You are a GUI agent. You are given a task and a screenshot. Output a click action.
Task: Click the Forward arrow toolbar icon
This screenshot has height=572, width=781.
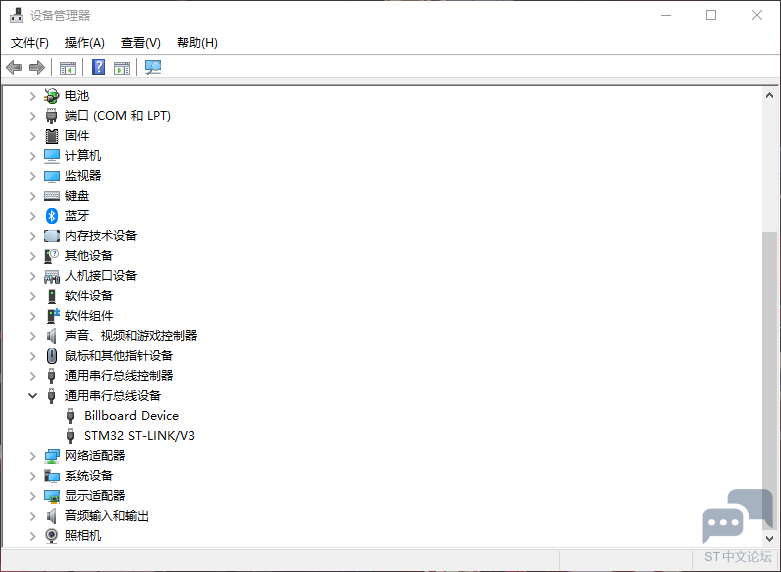point(37,67)
